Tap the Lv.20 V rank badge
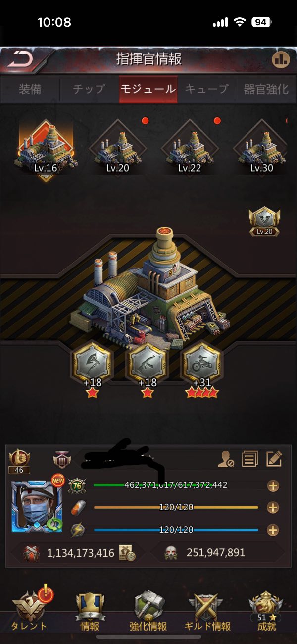The width and height of the screenshot is (297, 644). click(264, 221)
